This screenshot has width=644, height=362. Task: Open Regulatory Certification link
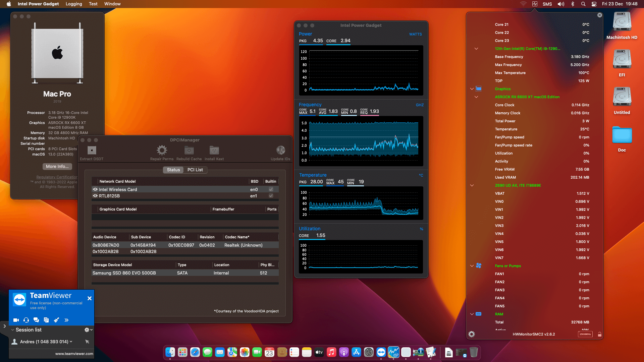click(x=57, y=177)
